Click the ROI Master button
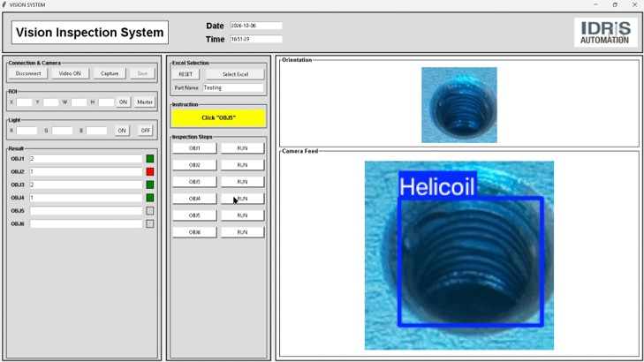Image resolution: width=644 pixels, height=362 pixels. coord(145,102)
